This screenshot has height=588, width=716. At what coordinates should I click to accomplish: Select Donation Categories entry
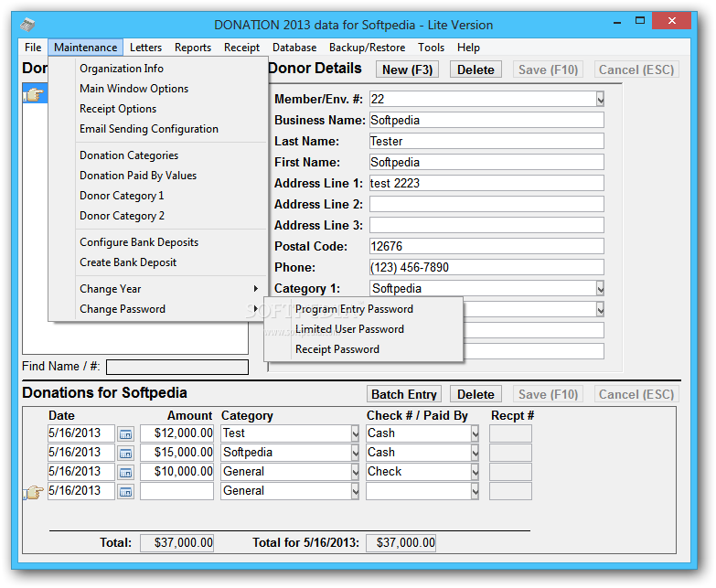[x=157, y=155]
